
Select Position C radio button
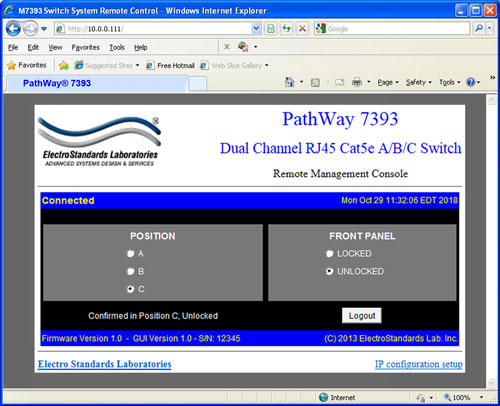[130, 289]
